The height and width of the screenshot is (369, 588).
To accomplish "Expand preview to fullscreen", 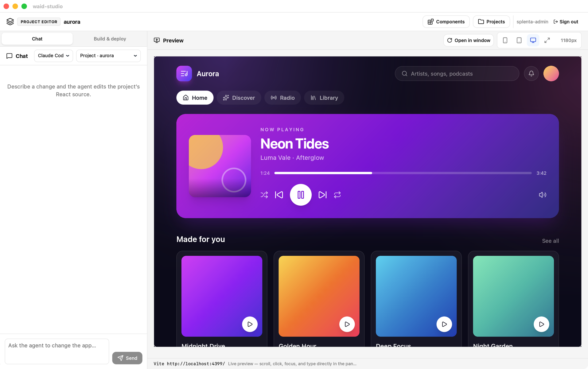I will 547,40.
